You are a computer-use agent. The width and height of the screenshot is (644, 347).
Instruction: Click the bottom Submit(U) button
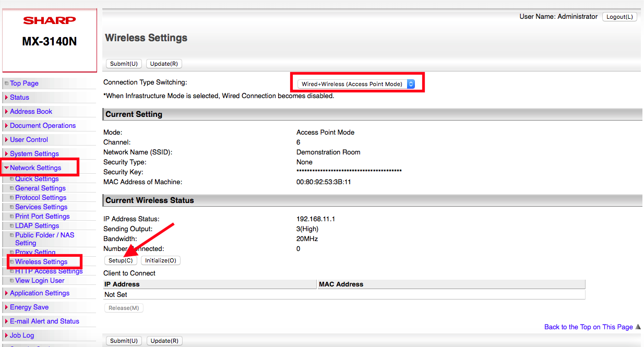pos(124,341)
